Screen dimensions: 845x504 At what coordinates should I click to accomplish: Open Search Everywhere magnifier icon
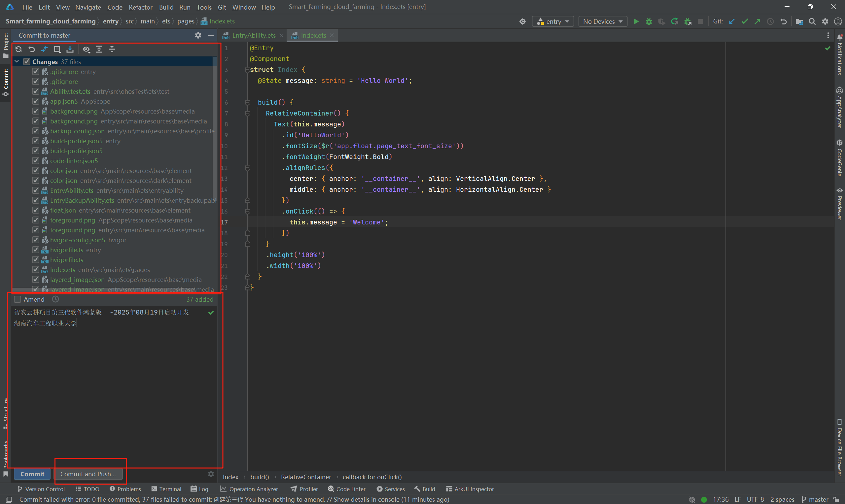[x=812, y=21]
